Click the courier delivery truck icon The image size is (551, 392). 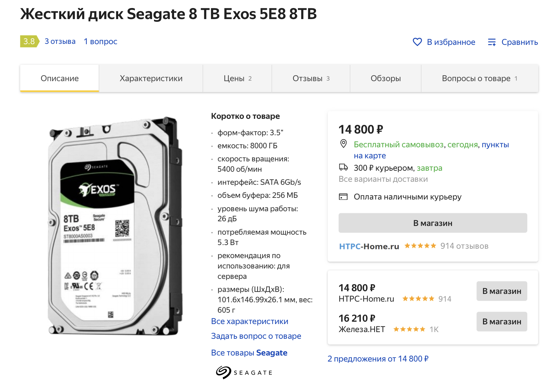click(x=343, y=167)
